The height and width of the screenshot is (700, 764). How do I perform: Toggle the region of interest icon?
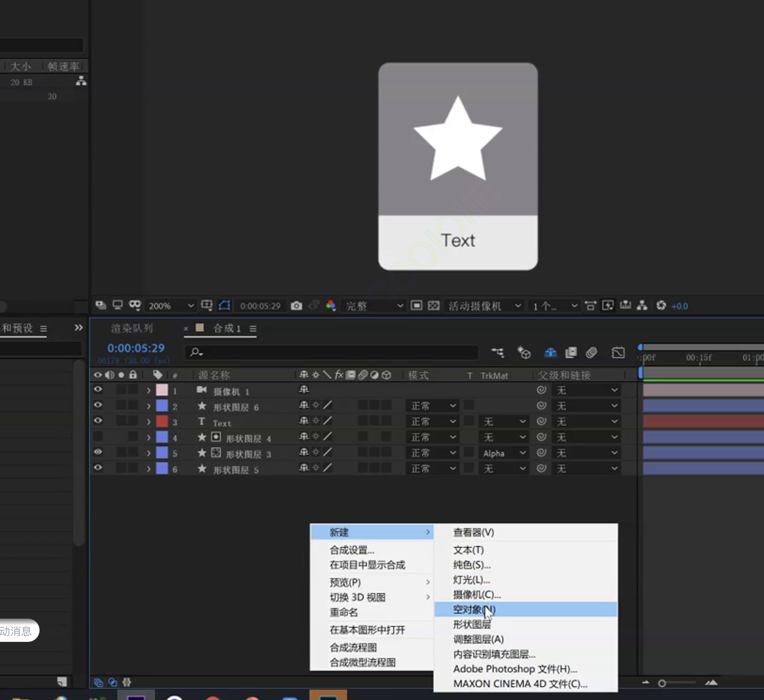417,306
